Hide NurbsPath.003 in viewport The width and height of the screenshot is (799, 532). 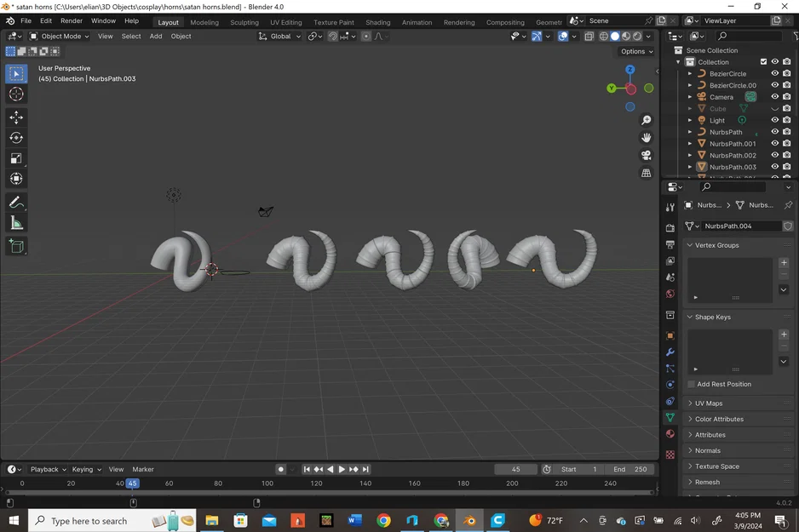(774, 167)
